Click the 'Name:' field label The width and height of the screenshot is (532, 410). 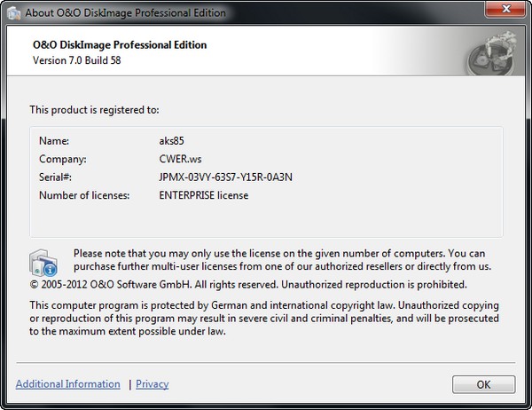pos(54,141)
